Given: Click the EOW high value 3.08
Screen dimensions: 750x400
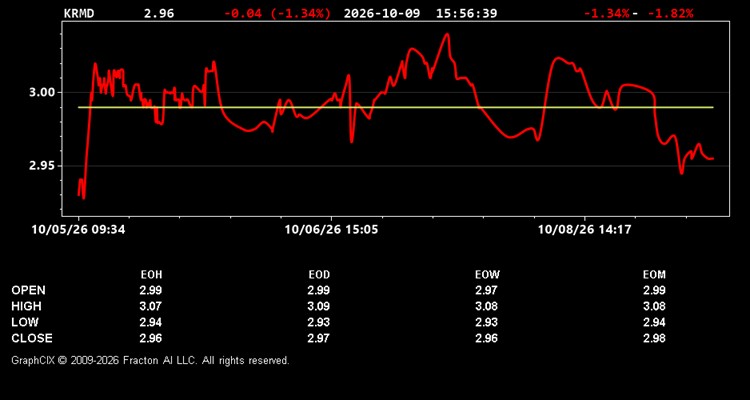Looking at the screenshot, I should pos(486,306).
